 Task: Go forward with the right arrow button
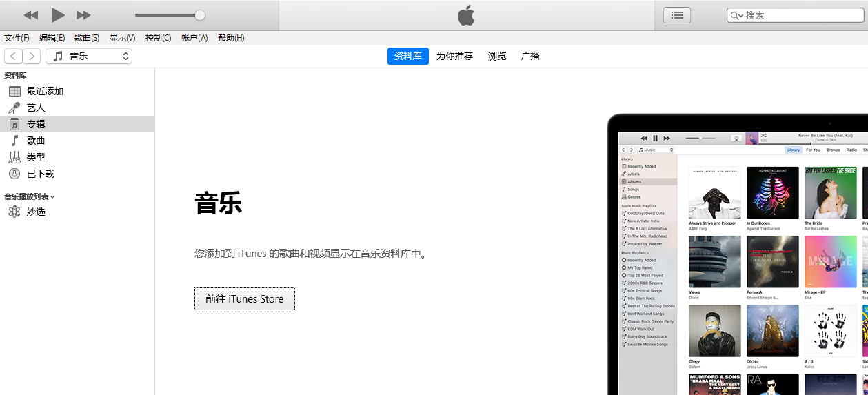(32, 57)
